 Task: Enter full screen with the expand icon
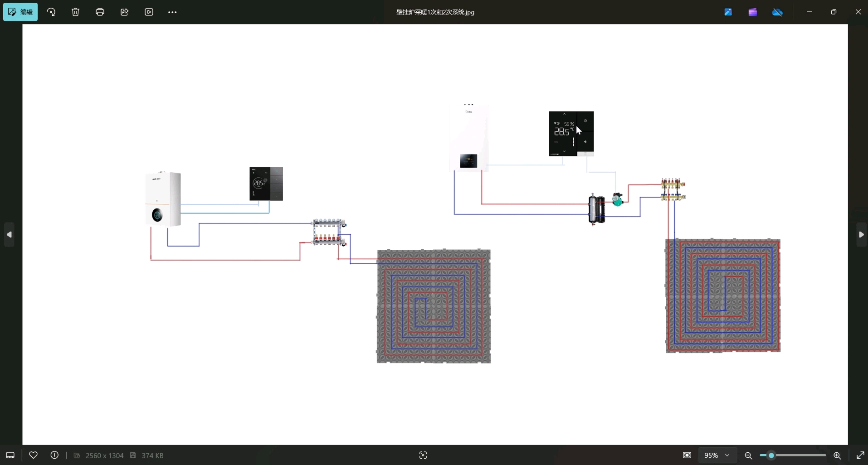point(860,455)
